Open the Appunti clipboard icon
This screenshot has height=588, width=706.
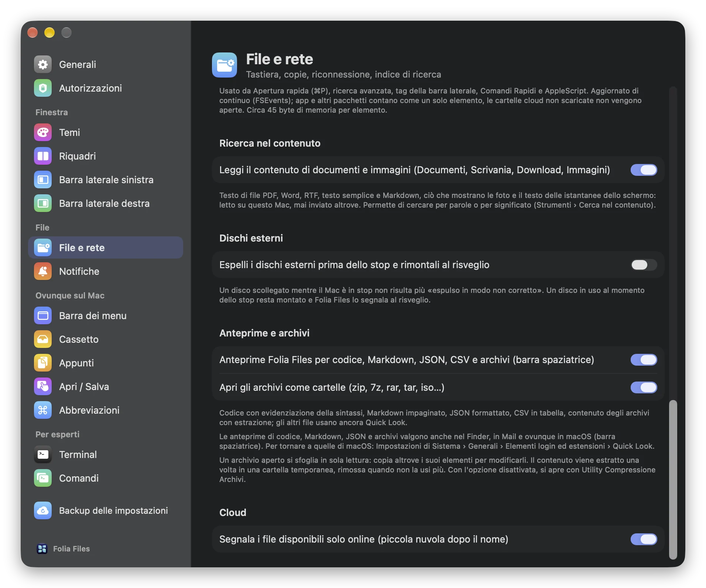(43, 363)
